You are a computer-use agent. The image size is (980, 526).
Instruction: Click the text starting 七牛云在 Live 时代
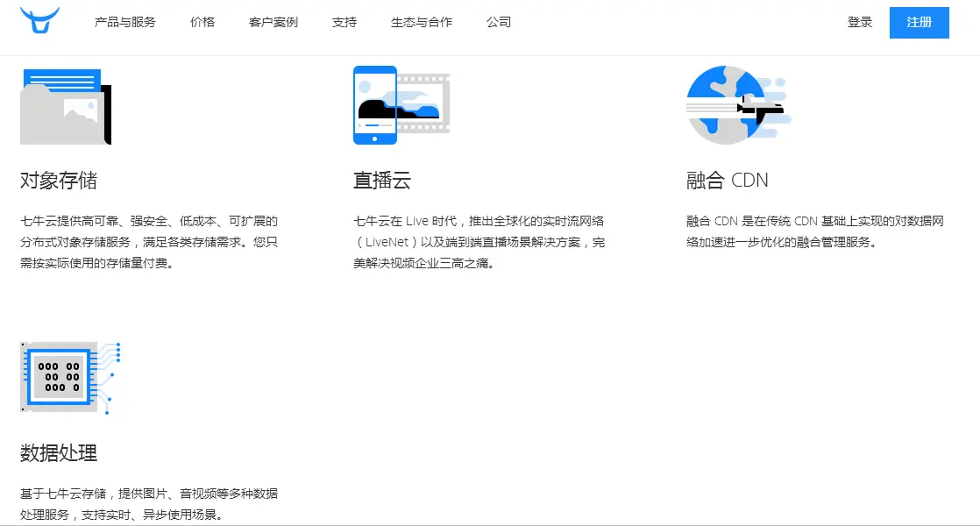[x=479, y=242]
